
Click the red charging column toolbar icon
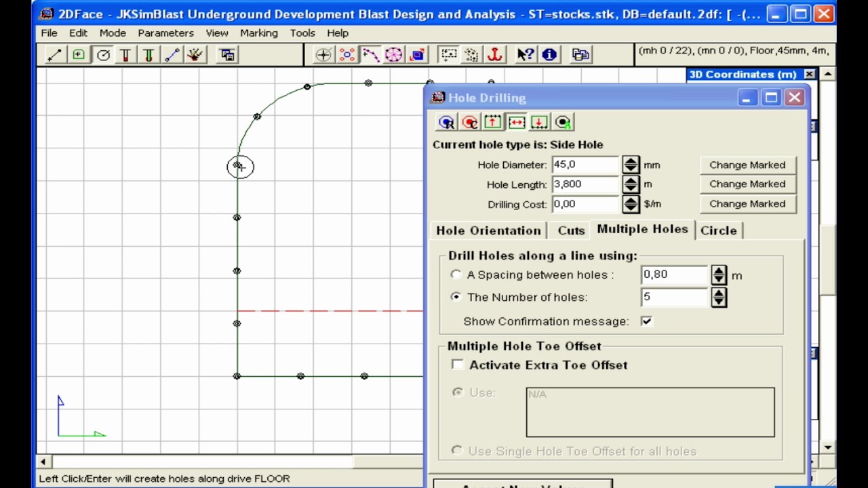[x=125, y=55]
